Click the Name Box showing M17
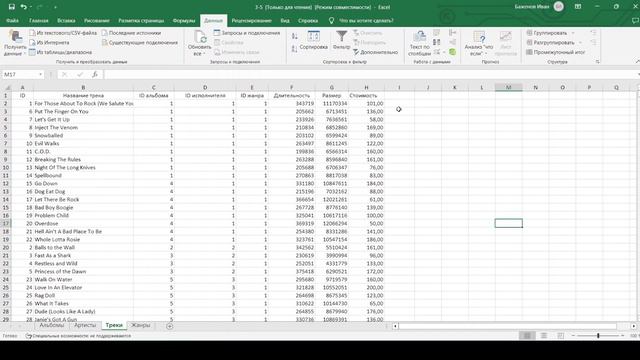 [20, 74]
